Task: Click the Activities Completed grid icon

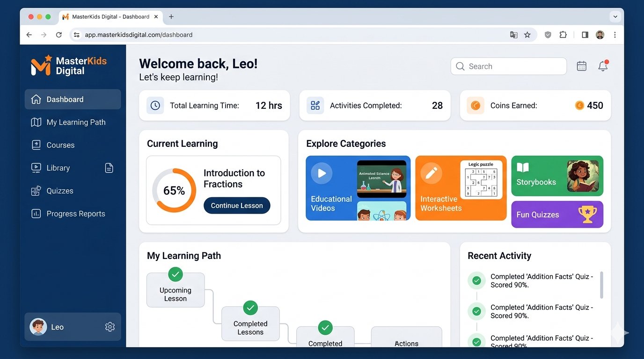Action: 315,106
